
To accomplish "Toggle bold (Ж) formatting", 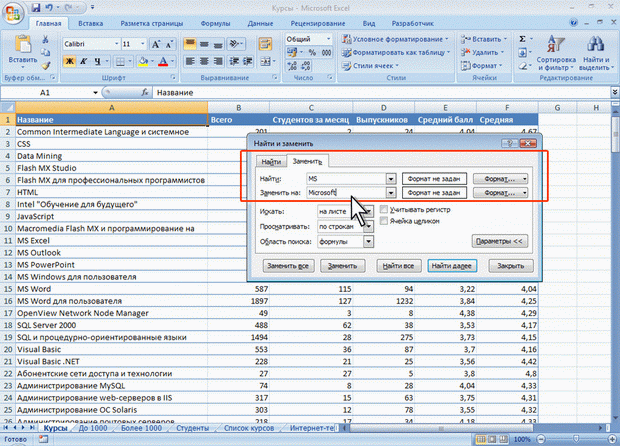I will [x=70, y=61].
